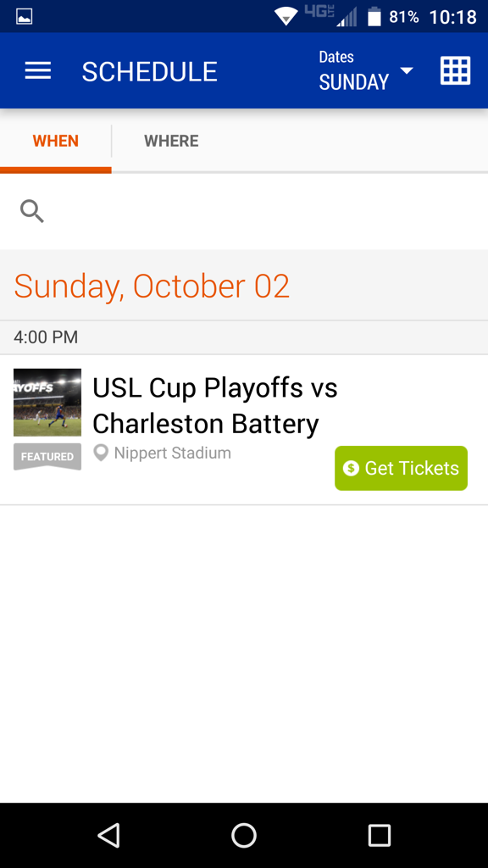The image size is (488, 868).
Task: Tap the dollar sign inside Get Tickets
Action: [351, 468]
